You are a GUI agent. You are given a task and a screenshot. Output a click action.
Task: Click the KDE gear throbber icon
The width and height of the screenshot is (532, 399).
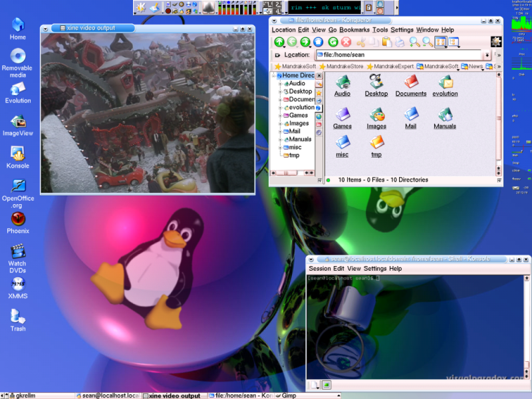point(496,42)
